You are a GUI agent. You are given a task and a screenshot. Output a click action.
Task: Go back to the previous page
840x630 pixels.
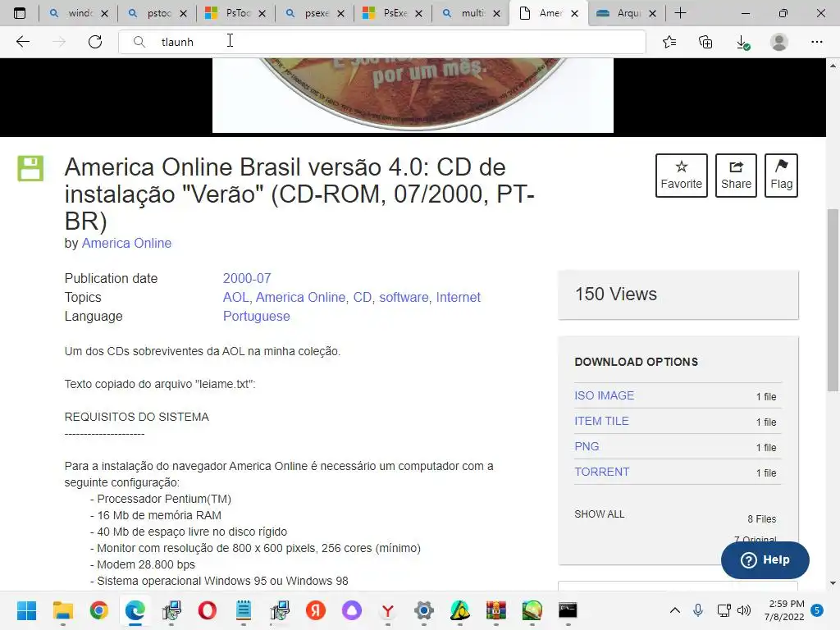(22, 42)
